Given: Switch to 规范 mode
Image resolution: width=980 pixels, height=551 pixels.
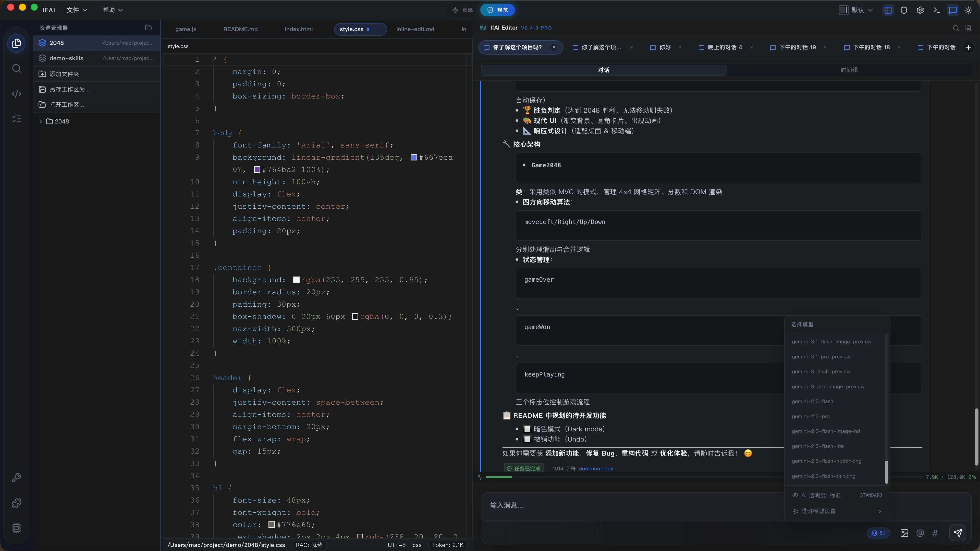Looking at the screenshot, I should coord(498,10).
